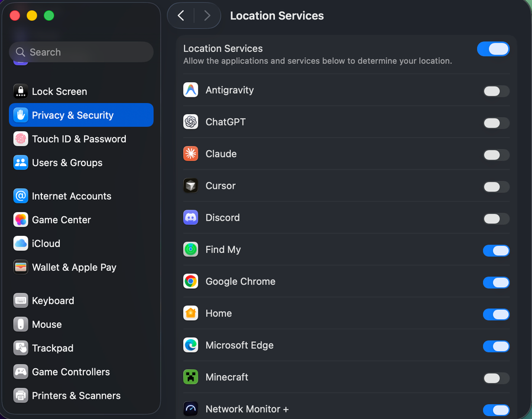
Task: Toggle the Discord location switch
Action: click(x=496, y=219)
